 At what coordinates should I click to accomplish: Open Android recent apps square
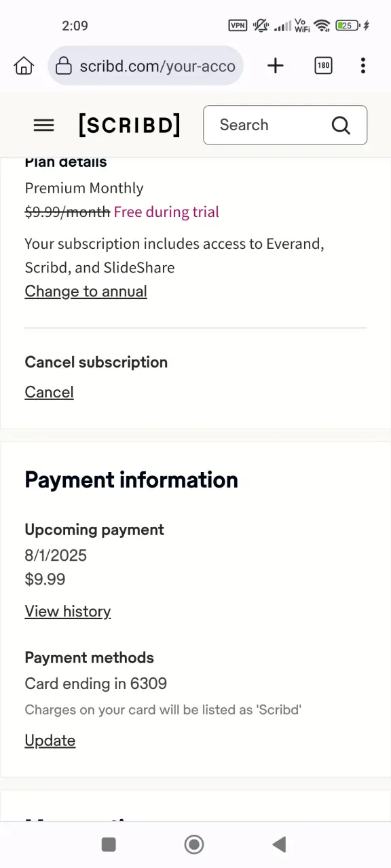tap(109, 844)
